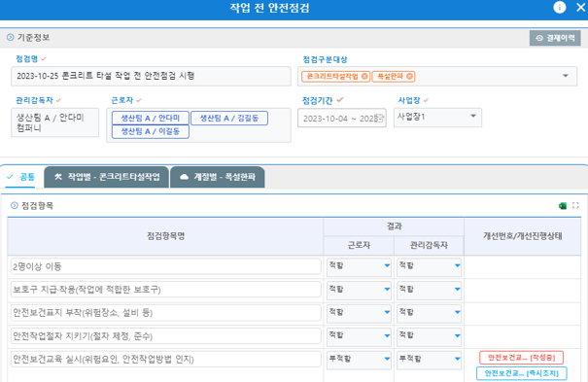This screenshot has width=588, height=382.
Task: Switch to 계절별 - 폭설한파 tab
Action: (x=218, y=177)
